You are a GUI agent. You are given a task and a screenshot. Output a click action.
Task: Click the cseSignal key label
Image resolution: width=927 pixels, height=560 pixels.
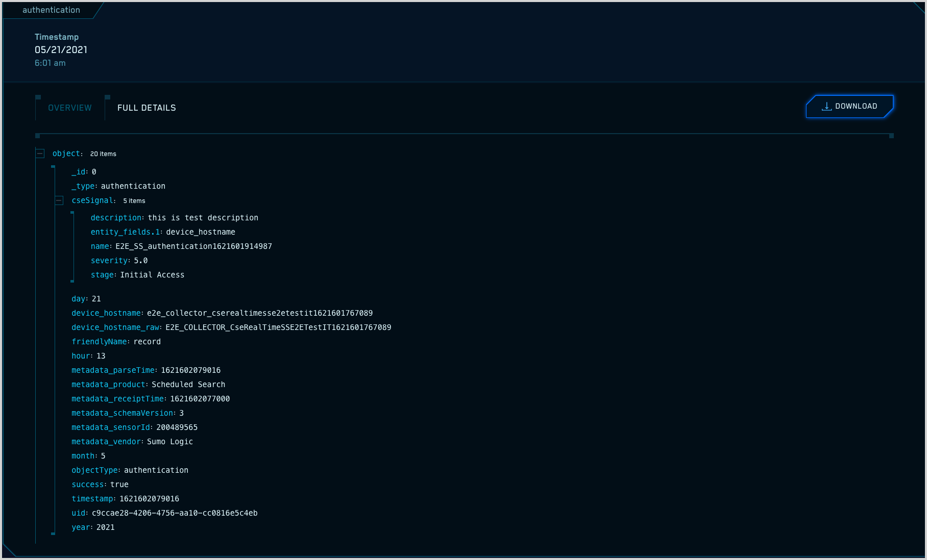(x=92, y=201)
